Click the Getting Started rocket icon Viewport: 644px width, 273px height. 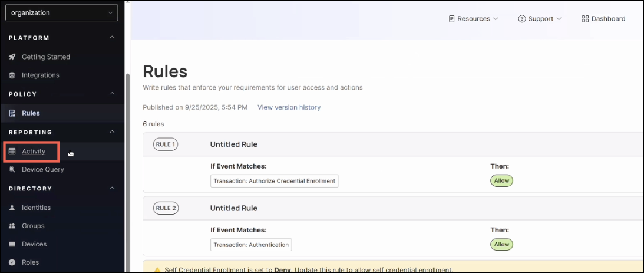point(12,57)
